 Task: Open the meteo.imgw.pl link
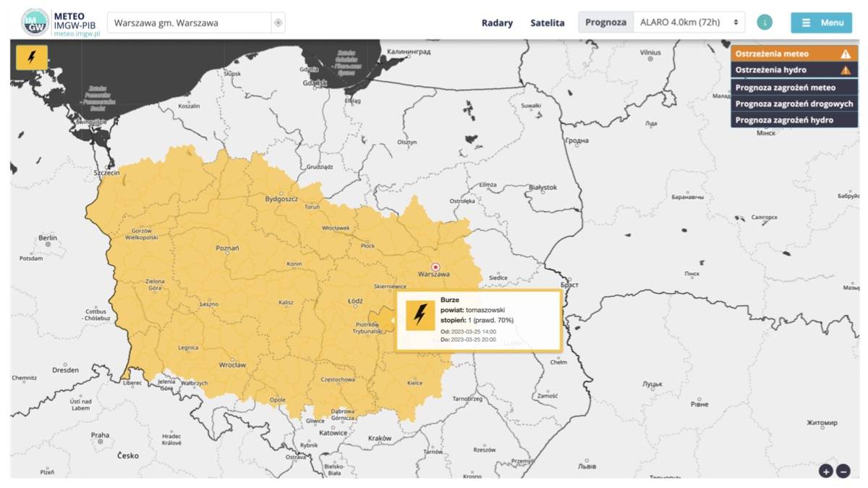(x=77, y=34)
